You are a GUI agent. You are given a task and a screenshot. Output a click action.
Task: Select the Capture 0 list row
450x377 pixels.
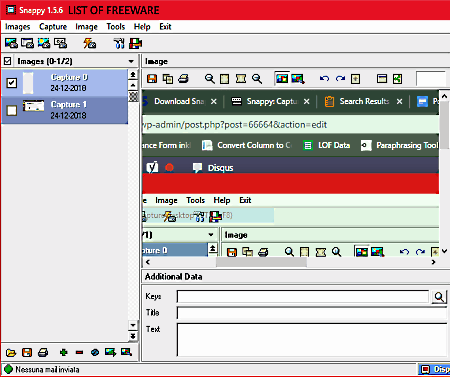coord(65,83)
